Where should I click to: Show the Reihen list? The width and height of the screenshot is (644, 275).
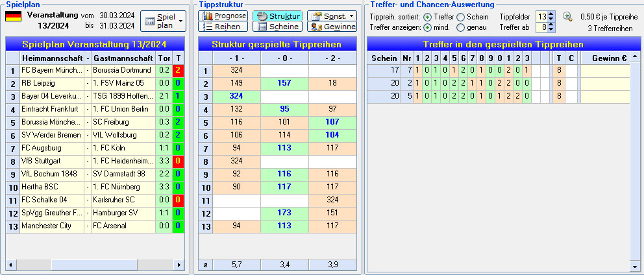[x=223, y=27]
